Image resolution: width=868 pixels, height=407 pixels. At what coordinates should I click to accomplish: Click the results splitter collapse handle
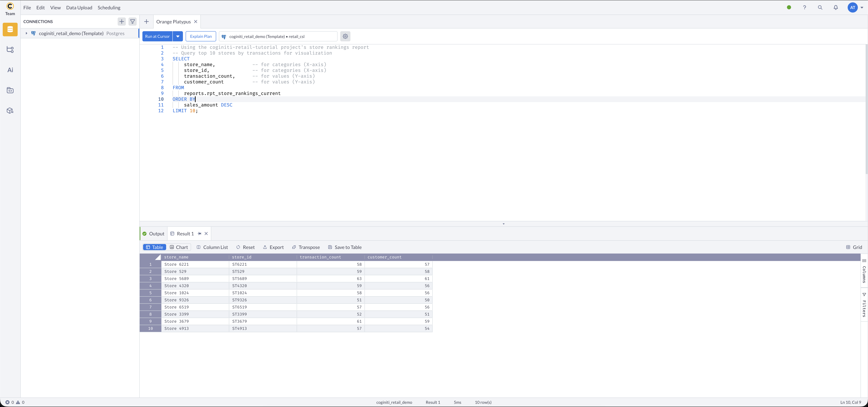tap(503, 224)
